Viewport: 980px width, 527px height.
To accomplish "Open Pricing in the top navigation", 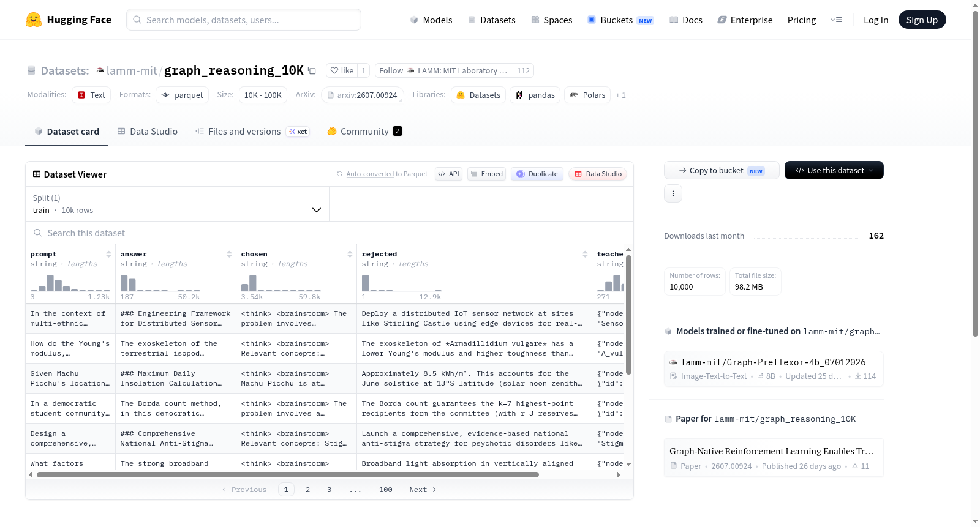I will [x=802, y=20].
